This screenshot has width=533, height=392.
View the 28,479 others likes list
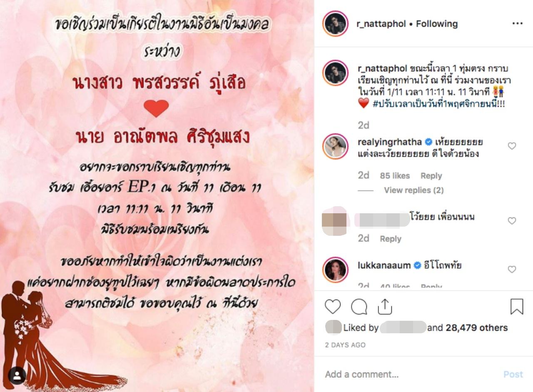[x=476, y=328]
